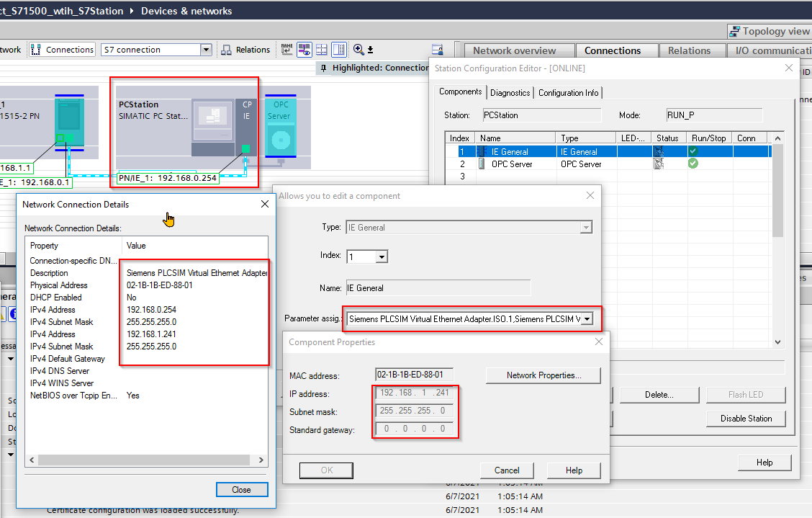Click the Mode field showing RUN_P
The image size is (812, 518).
point(714,115)
